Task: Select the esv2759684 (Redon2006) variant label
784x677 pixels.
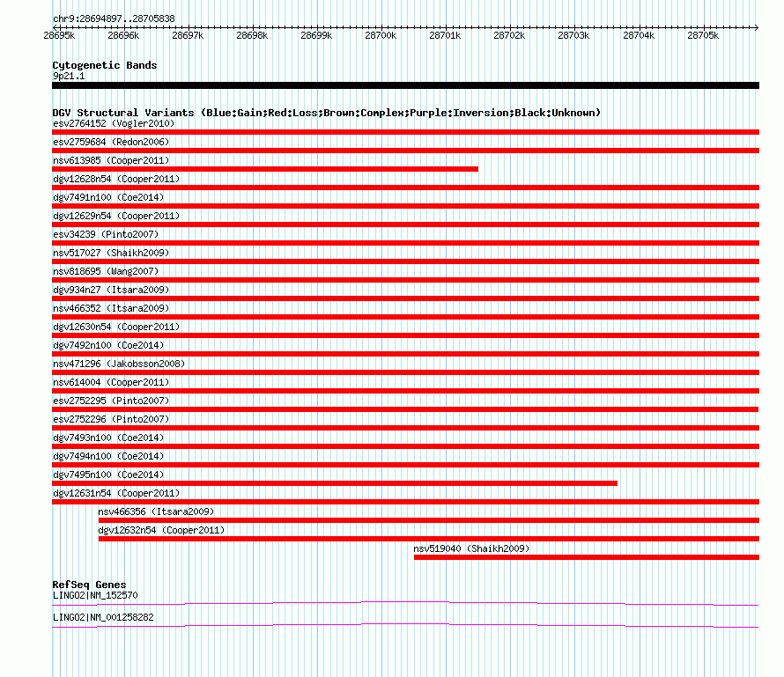Action: (111, 142)
